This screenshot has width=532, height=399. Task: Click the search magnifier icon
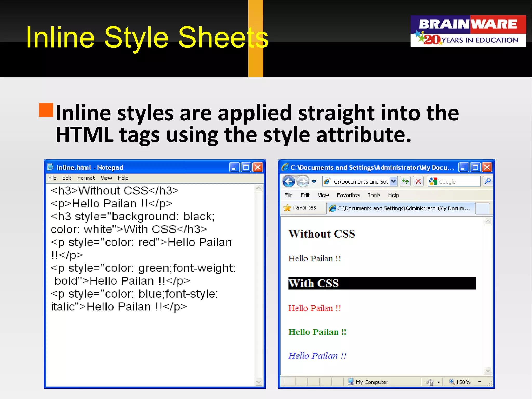(488, 181)
